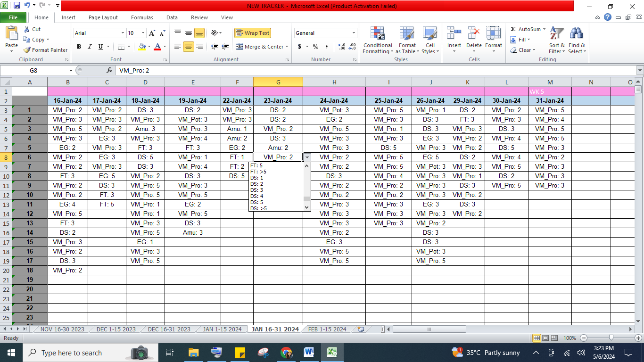Toggle Top Align vertical alignment
Viewport: 644px width, 362px height.
tap(178, 33)
